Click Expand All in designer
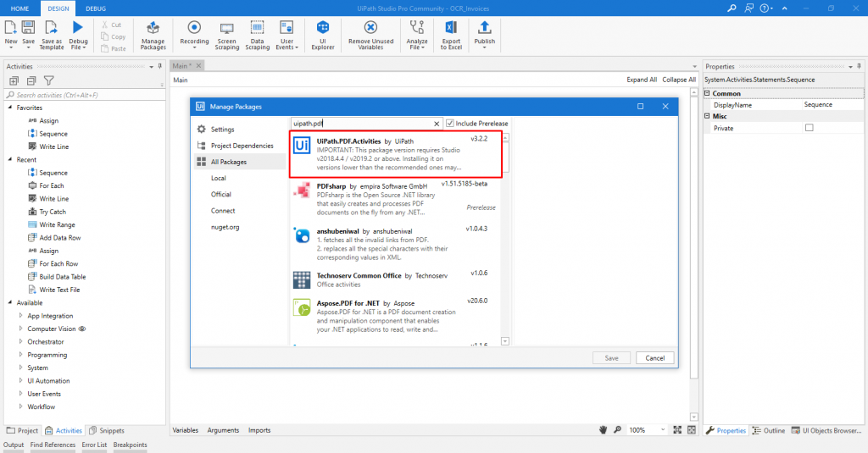 tap(642, 80)
